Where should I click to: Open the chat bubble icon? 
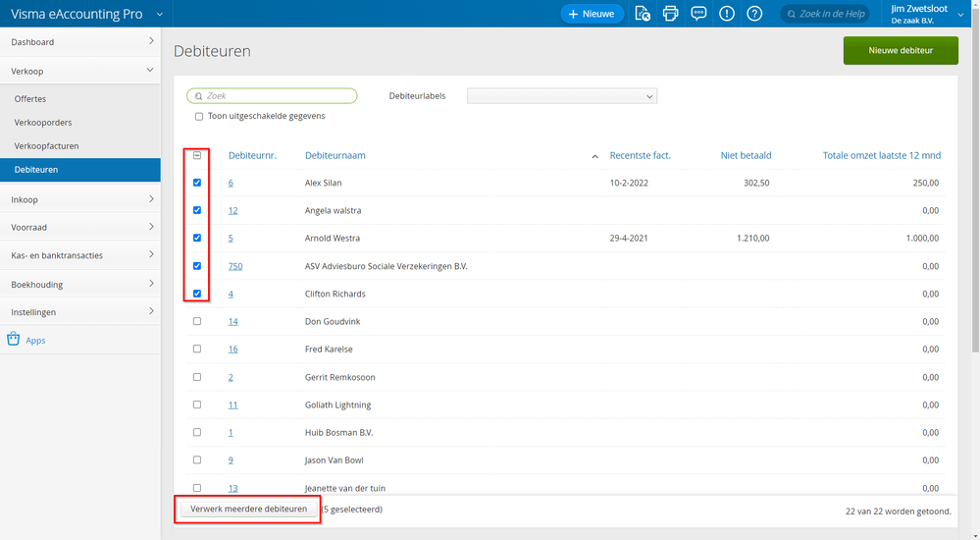point(698,14)
